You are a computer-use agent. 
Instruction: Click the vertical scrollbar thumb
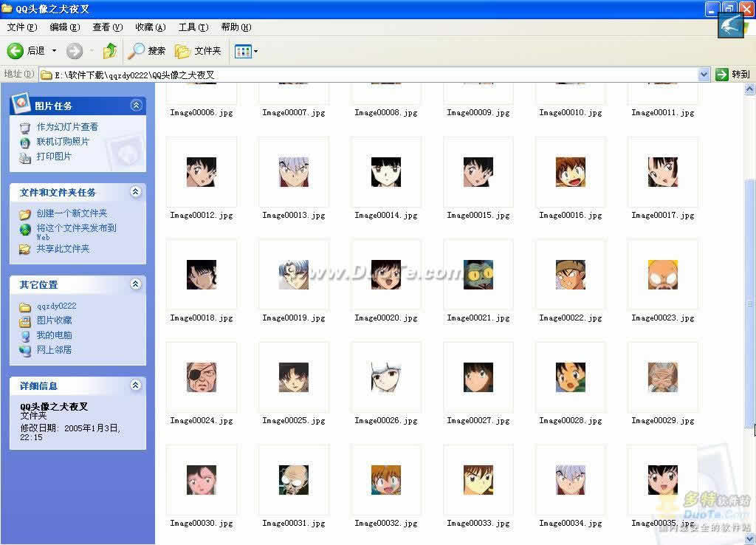(750, 304)
